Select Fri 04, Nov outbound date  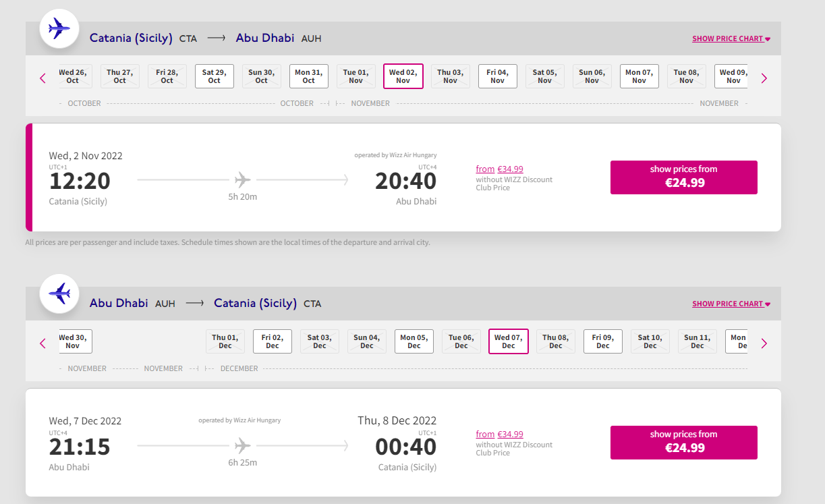[498, 76]
